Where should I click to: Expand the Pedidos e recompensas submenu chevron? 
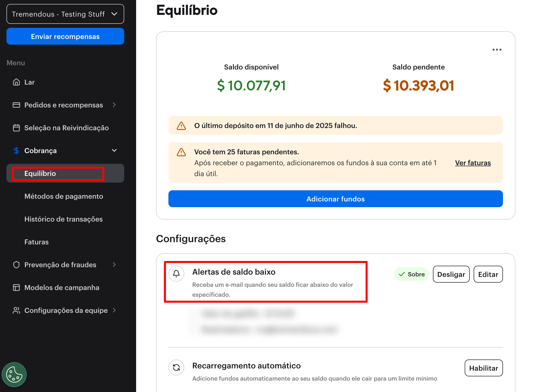click(114, 105)
